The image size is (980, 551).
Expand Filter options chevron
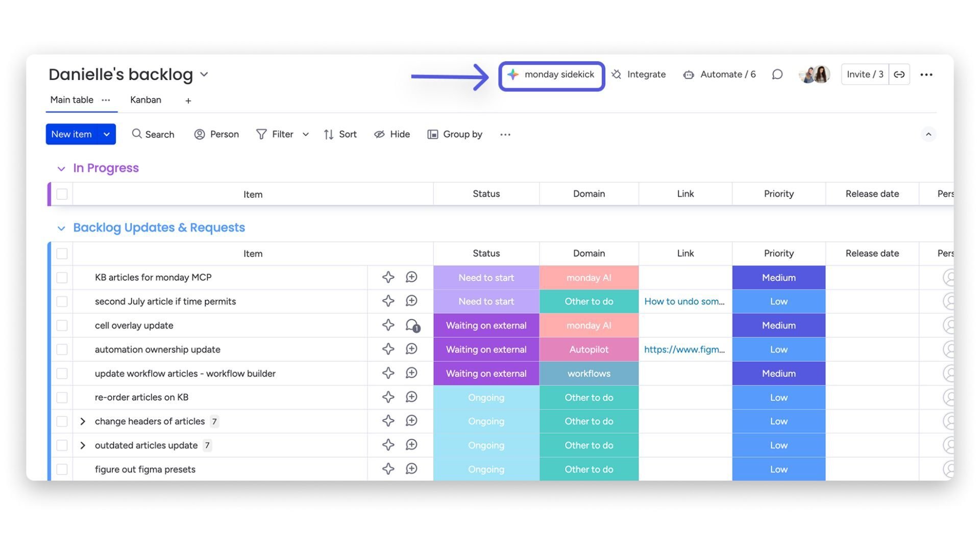point(306,134)
